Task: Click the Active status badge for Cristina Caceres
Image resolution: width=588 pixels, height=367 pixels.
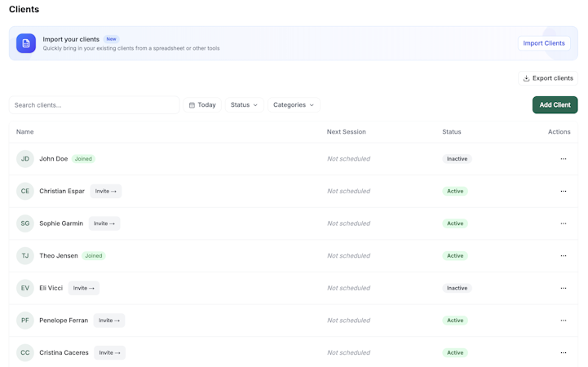Action: [x=455, y=353]
